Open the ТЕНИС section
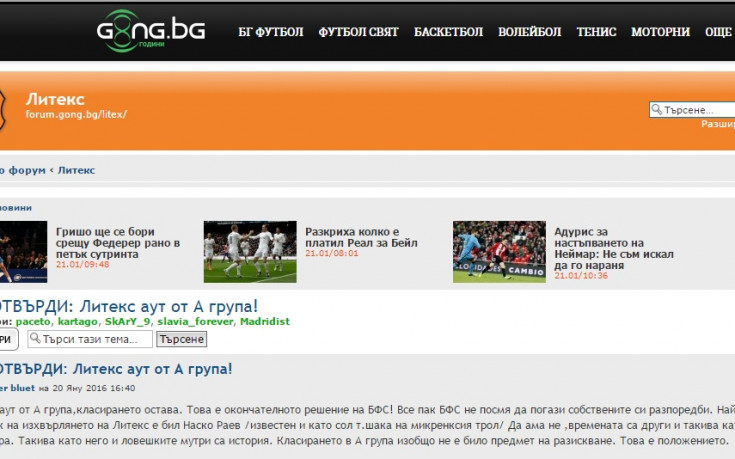Image resolution: width=735 pixels, height=459 pixels. [x=596, y=32]
